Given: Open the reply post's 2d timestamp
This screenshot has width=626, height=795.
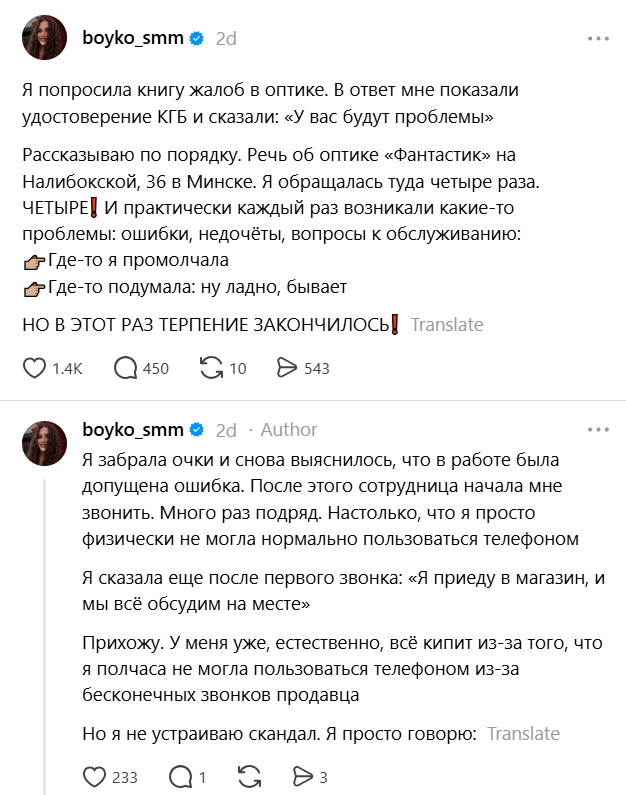Looking at the screenshot, I should click(226, 430).
